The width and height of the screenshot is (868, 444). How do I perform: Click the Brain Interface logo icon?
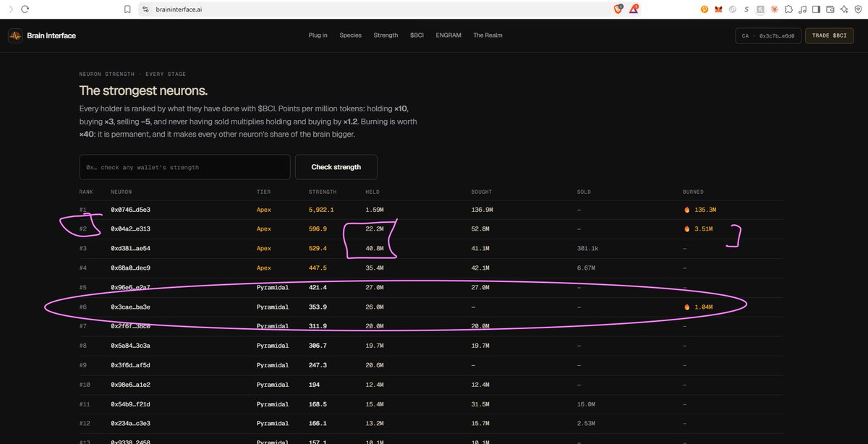click(15, 35)
